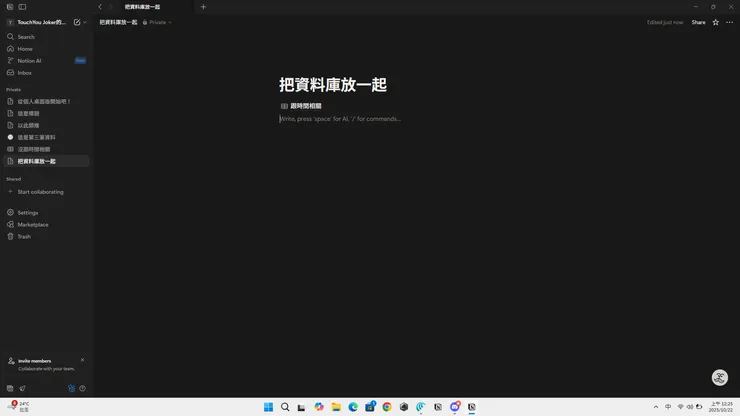Image resolution: width=740 pixels, height=416 pixels.
Task: Open Task View on taskbar
Action: coord(301,407)
